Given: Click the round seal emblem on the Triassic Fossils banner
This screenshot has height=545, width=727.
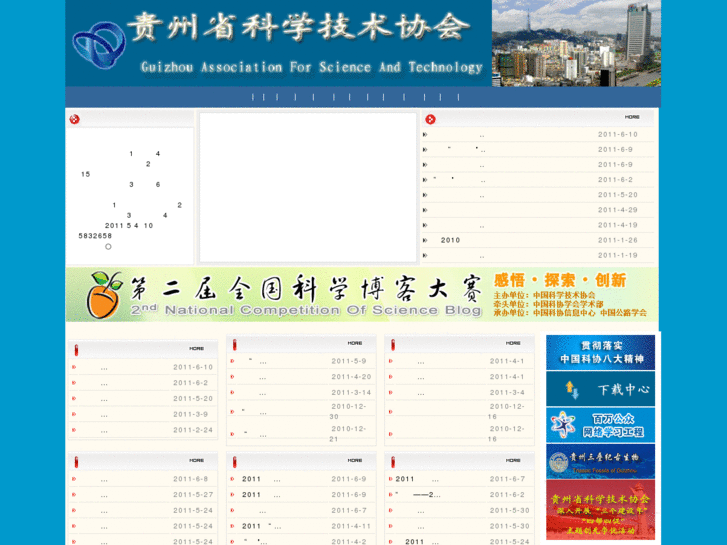Looking at the screenshot, I should (559, 462).
